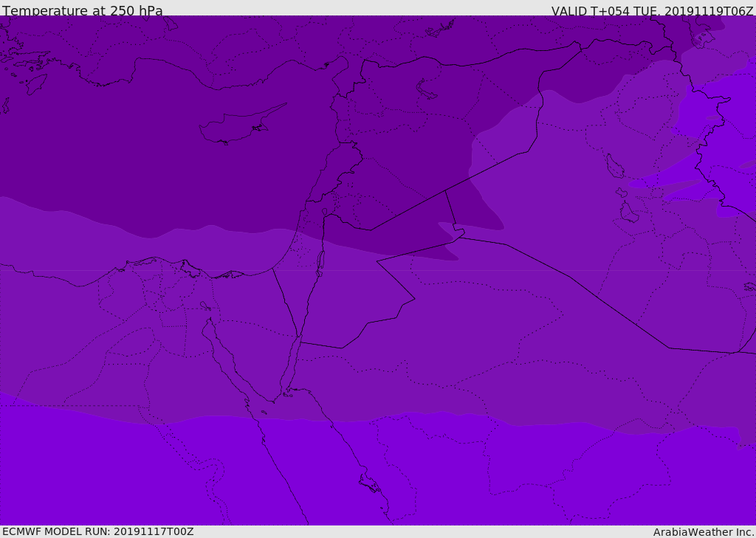This screenshot has width=756, height=538.
Task: Pick the medium purple temperature band
Action: [x=480, y=332]
